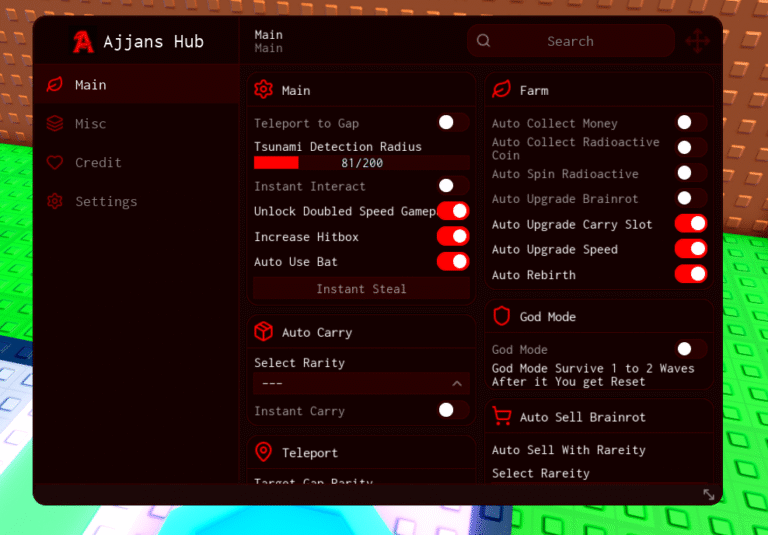The image size is (768, 535).
Task: Click the Auto Sell Brainrot section title
Action: coord(583,417)
